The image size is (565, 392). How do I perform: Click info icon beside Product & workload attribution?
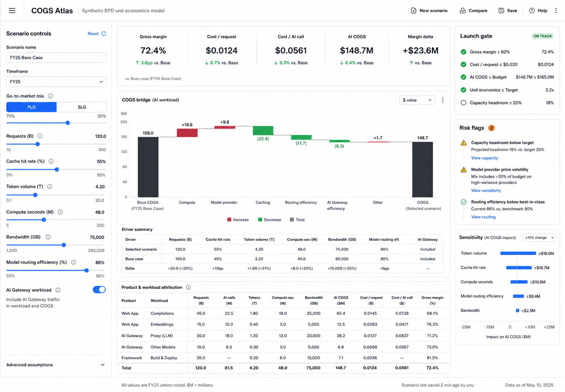[188, 287]
